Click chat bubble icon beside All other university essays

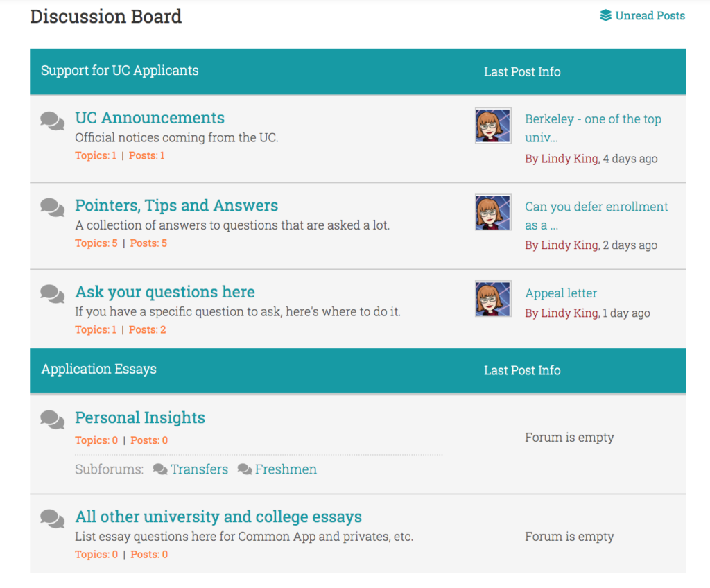pyautogui.click(x=53, y=519)
